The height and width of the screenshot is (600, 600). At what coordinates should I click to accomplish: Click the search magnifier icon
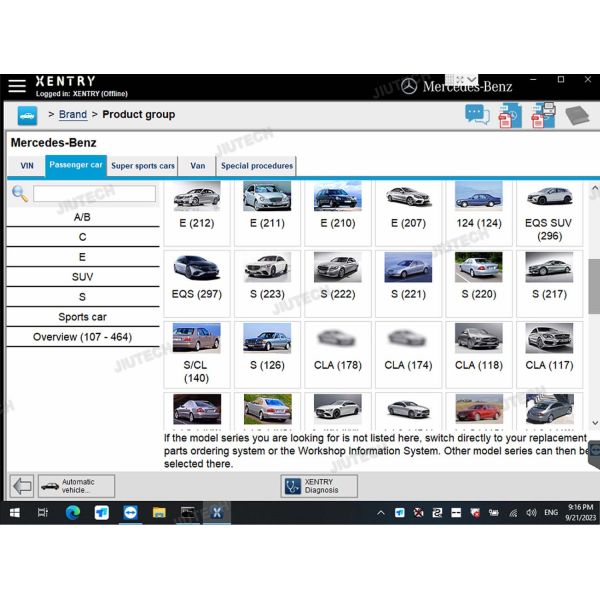(19, 194)
